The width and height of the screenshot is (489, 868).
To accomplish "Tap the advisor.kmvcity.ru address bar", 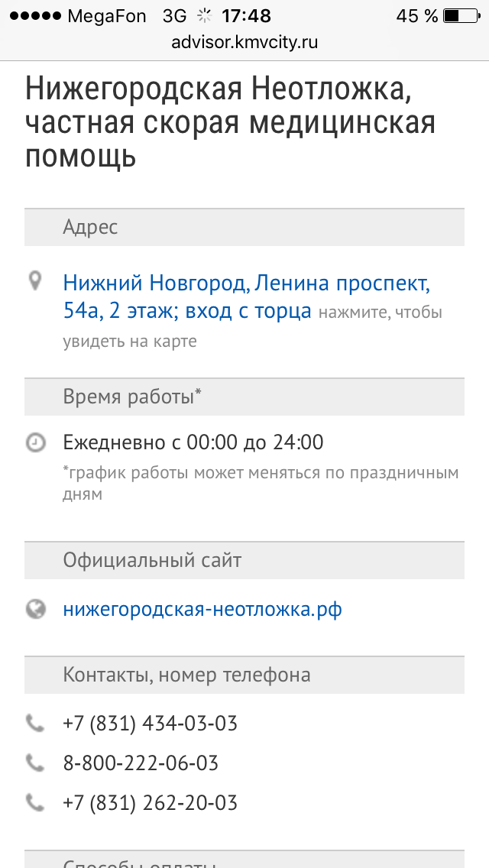I will tap(244, 43).
